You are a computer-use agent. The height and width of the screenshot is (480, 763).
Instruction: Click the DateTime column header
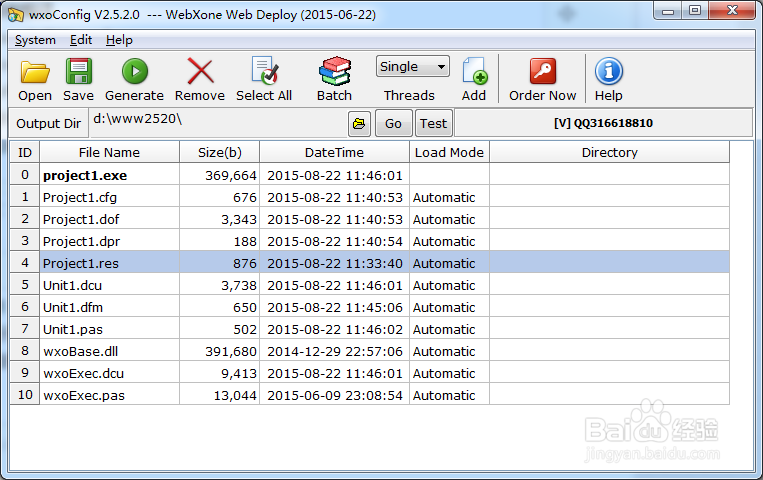coord(334,152)
